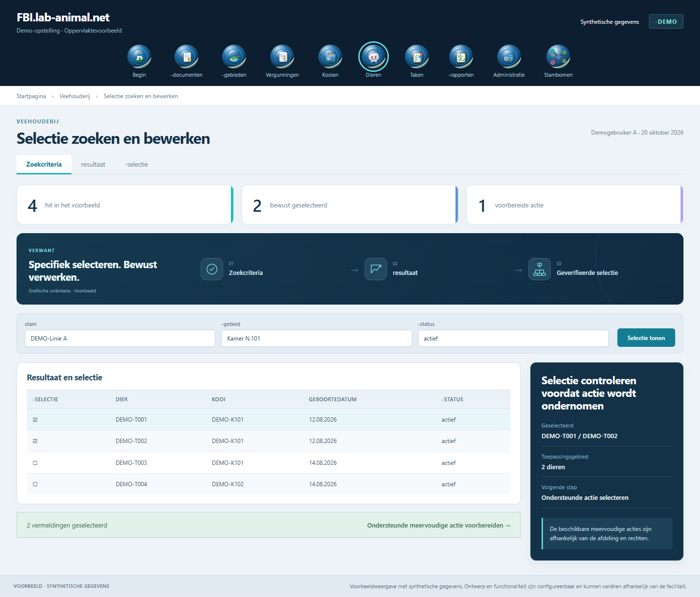Check the selection box for DEMO-T003
Image resolution: width=700 pixels, height=597 pixels.
coord(35,463)
